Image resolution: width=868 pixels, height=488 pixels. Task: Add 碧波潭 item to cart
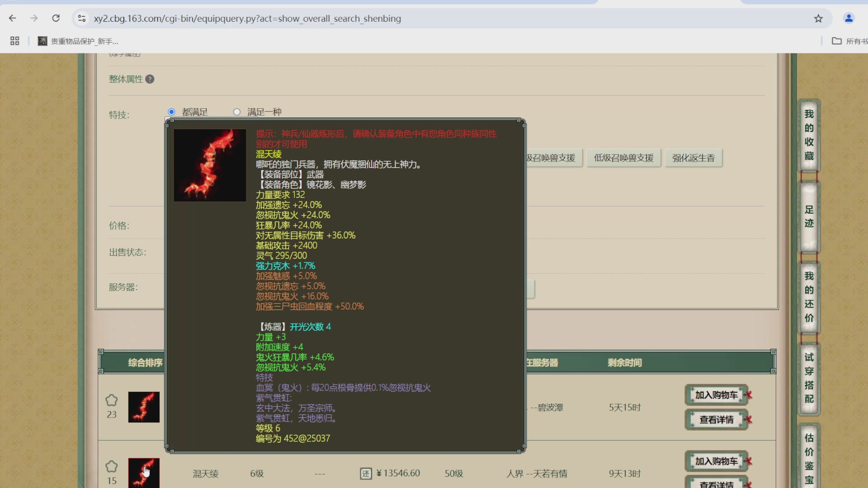[716, 395]
